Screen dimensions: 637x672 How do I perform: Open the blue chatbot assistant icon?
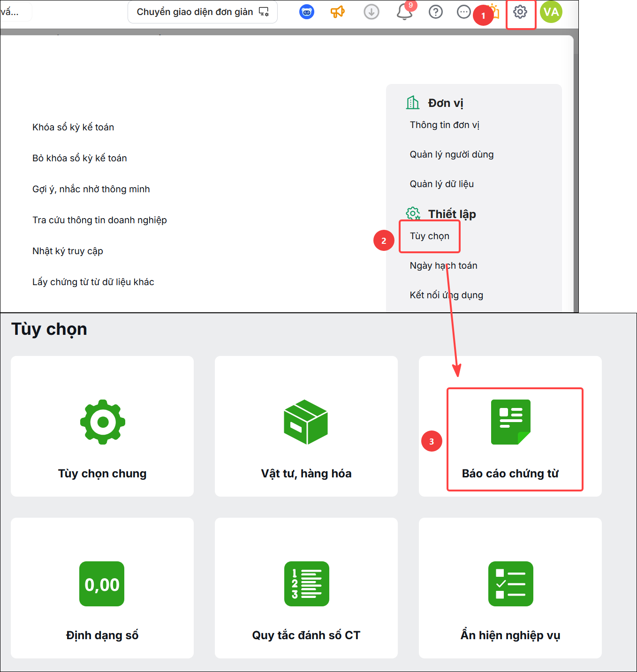click(307, 12)
